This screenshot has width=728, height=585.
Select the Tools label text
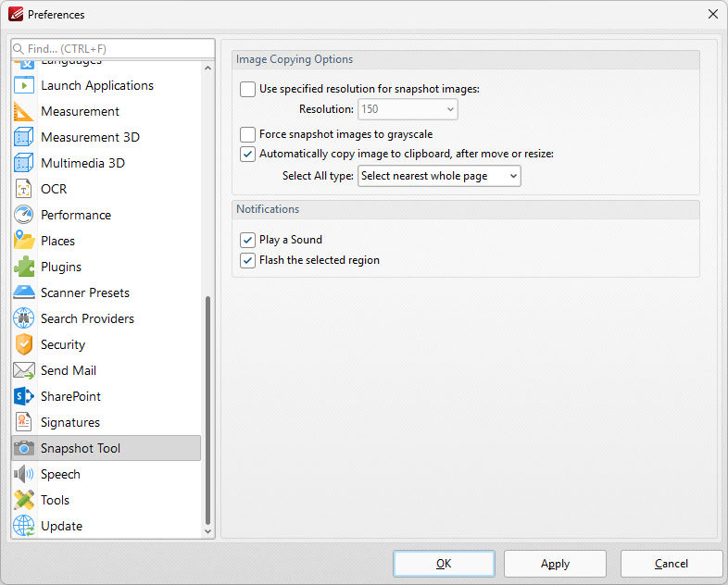(x=55, y=500)
